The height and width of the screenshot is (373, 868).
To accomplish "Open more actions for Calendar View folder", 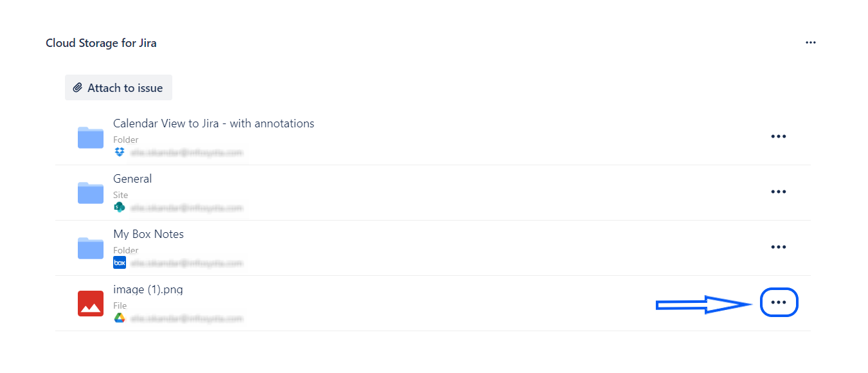I will 778,136.
